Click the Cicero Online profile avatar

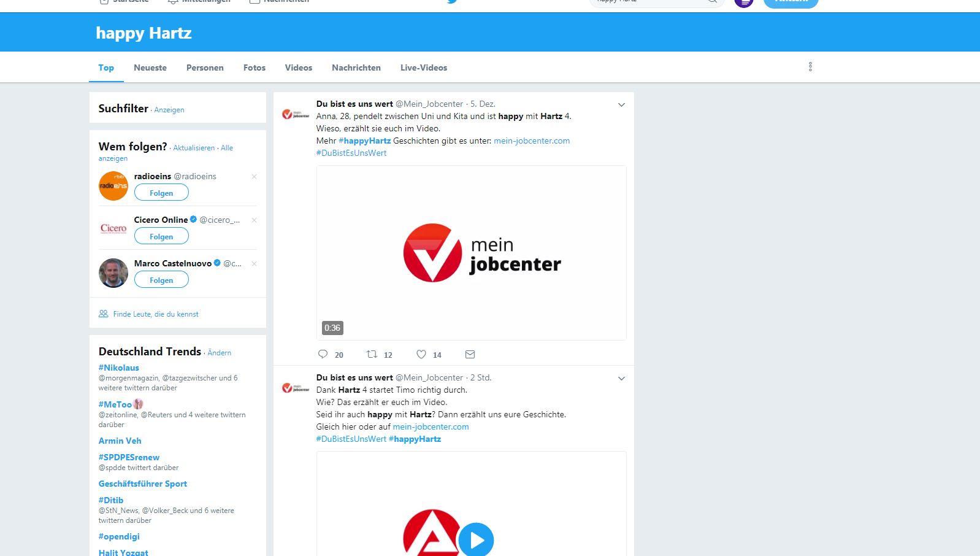[x=113, y=229]
